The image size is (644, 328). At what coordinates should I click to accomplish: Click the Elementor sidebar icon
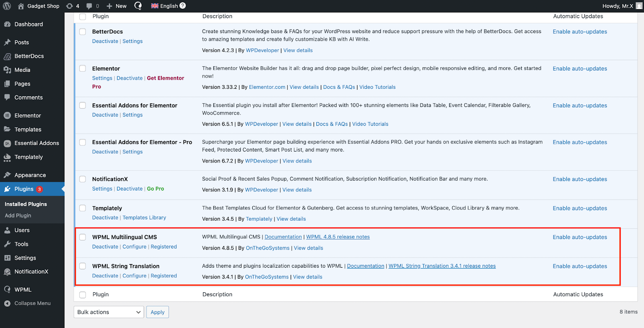point(7,115)
